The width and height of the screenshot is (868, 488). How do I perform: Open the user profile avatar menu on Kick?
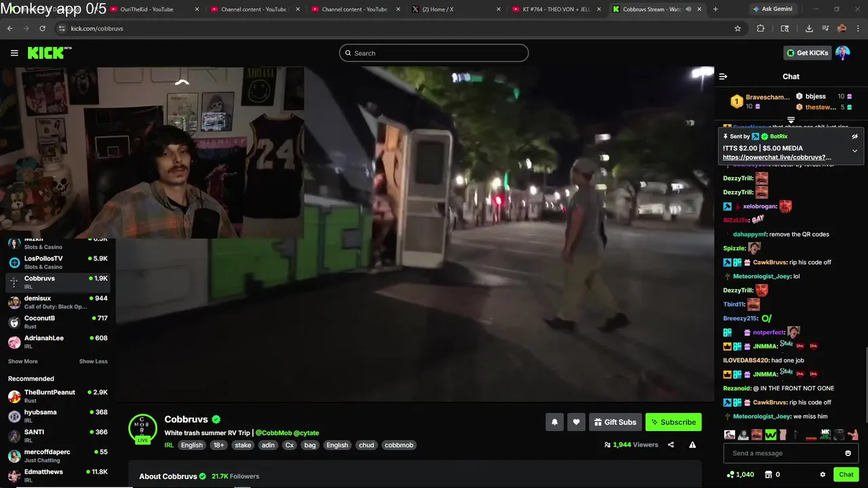coord(842,53)
